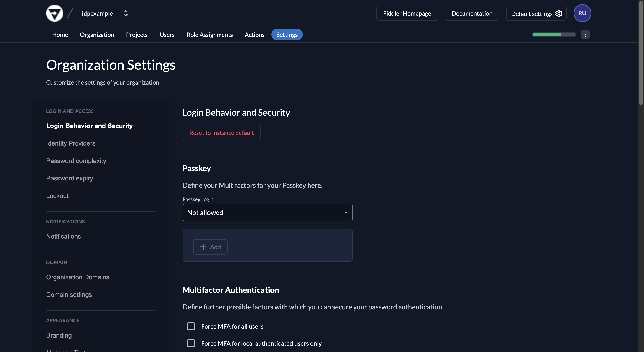Open Password expiry settings
The image size is (644, 352).
69,178
